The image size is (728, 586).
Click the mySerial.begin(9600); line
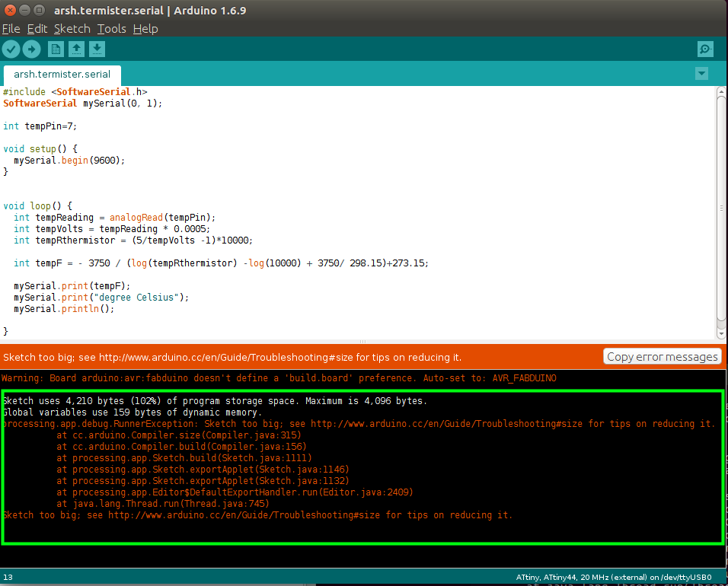(69, 161)
